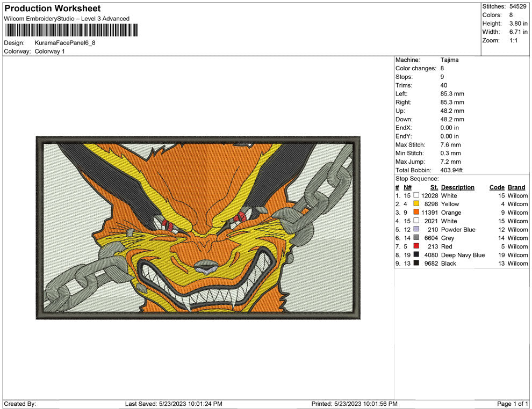
Task: Click the grey thread color swatch
Action: (416, 238)
